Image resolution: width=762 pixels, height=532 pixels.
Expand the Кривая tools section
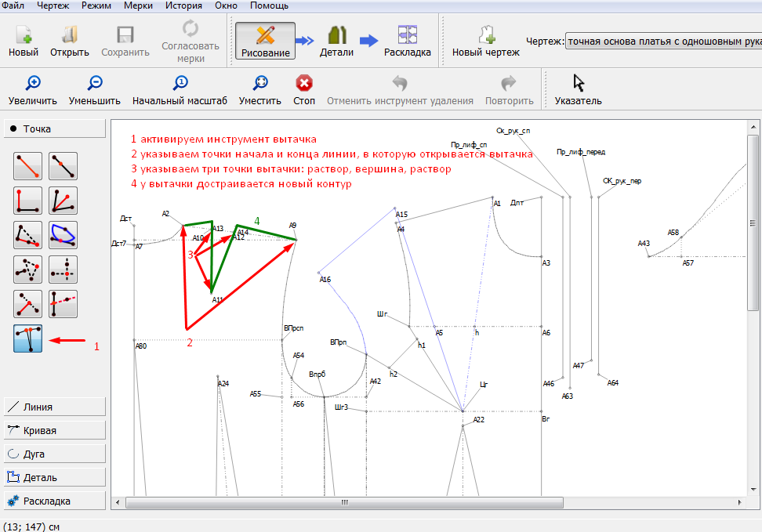click(x=55, y=430)
